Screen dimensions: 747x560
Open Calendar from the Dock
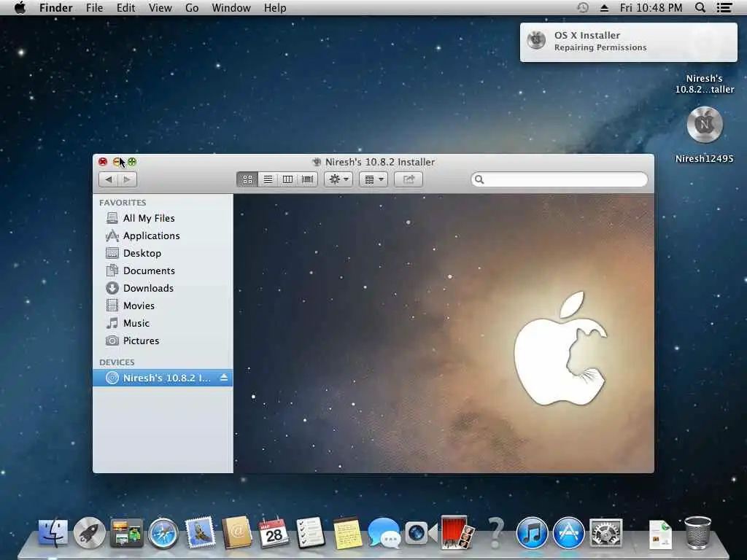[273, 532]
